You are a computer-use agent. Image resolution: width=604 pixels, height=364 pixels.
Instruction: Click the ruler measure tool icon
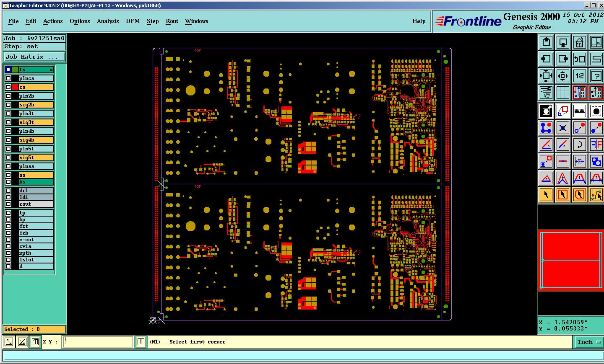[x=580, y=111]
